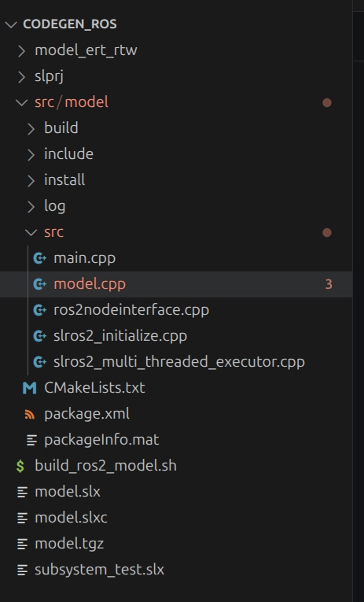Click the C++ icon beside slros2_initialize.cpp
Screen dimensions: 364x602
tap(40, 336)
